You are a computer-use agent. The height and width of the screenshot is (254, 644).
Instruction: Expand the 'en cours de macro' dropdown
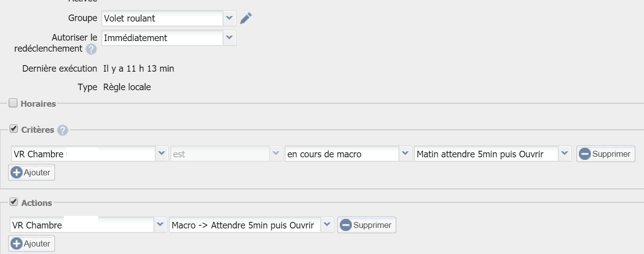405,154
